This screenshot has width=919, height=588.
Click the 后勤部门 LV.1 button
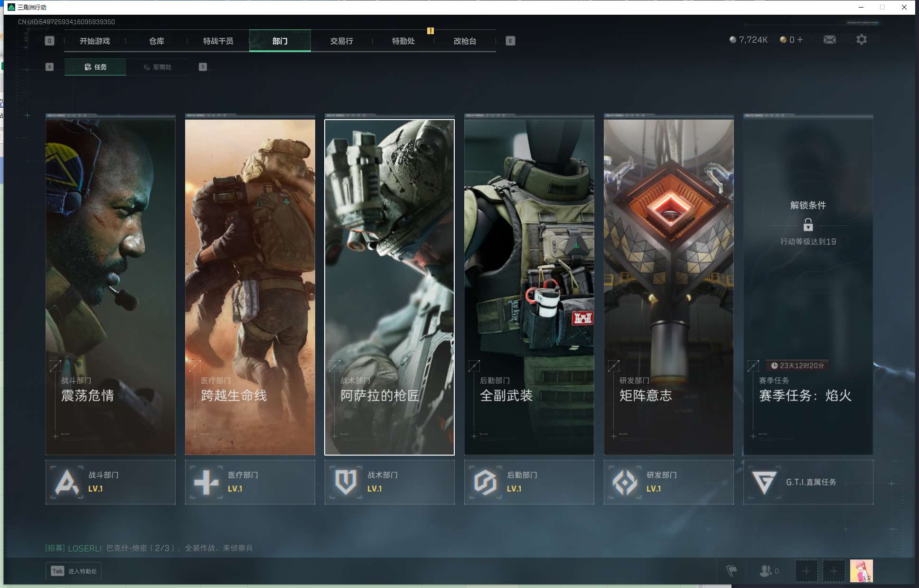coord(529,482)
